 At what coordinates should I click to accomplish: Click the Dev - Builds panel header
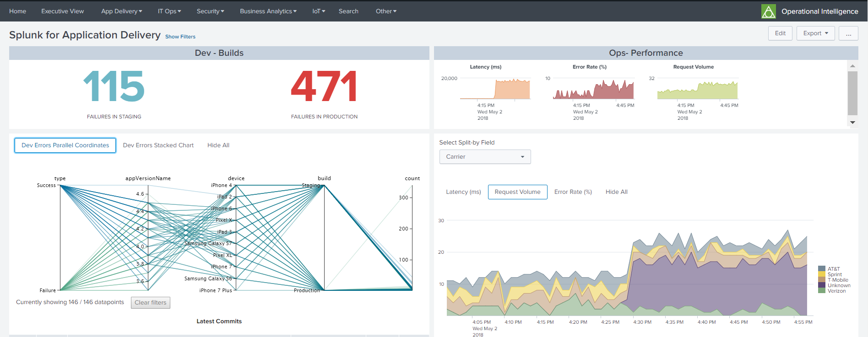[x=219, y=53]
